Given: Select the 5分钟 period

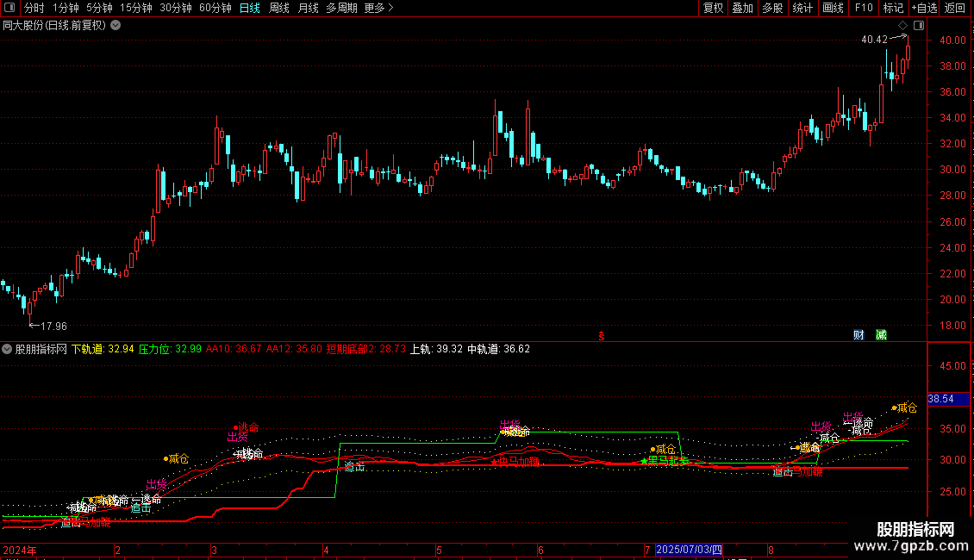Looking at the screenshot, I should tap(99, 8).
